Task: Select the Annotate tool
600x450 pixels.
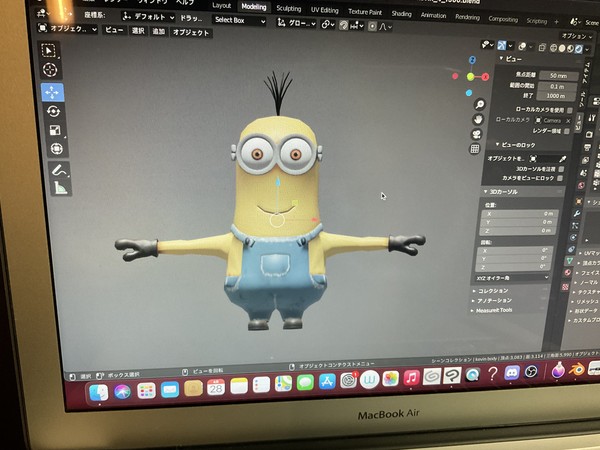Action: (59, 170)
